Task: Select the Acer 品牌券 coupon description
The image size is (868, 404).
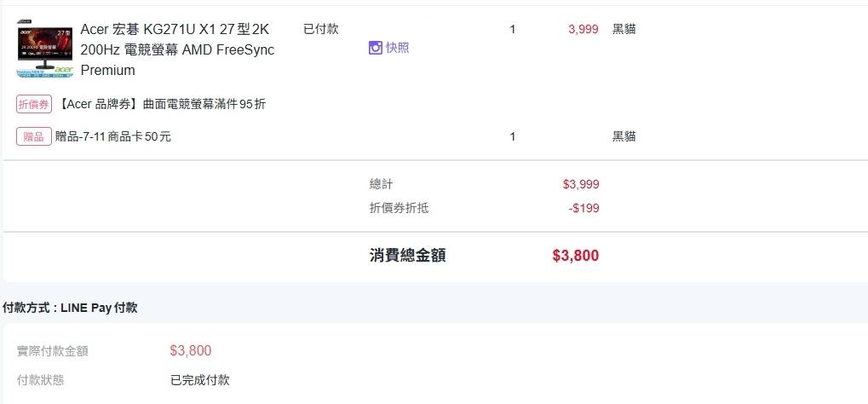Action: pyautogui.click(x=163, y=104)
